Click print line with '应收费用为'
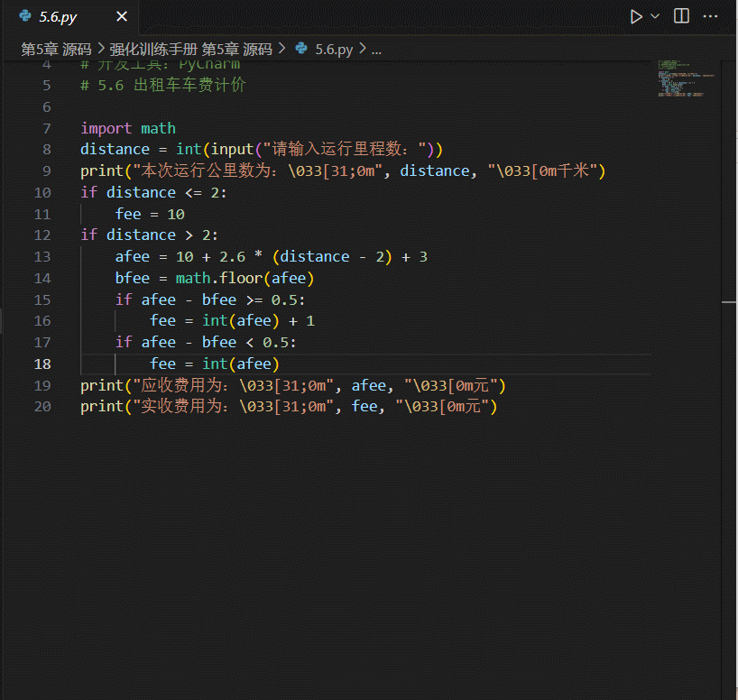 tap(292, 385)
